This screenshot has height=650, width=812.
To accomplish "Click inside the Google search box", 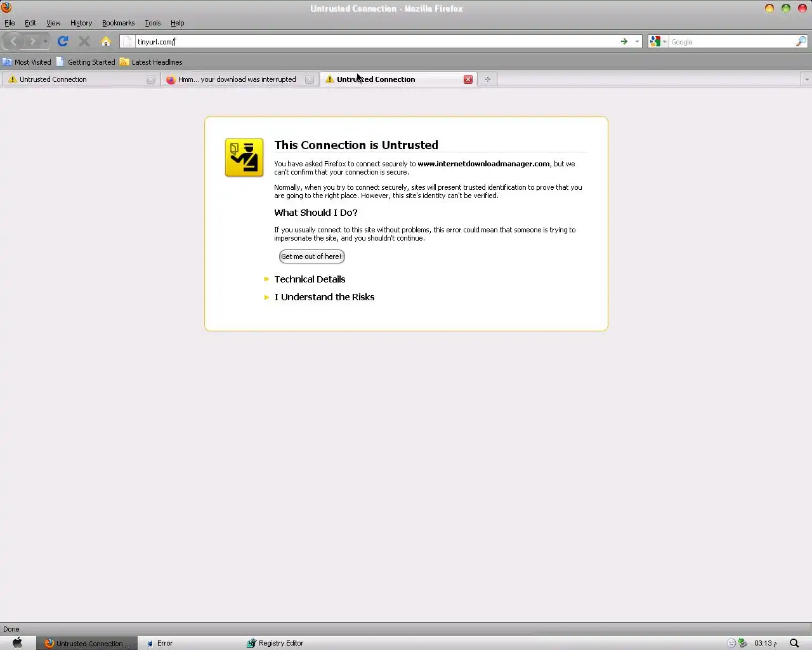I will pyautogui.click(x=732, y=41).
